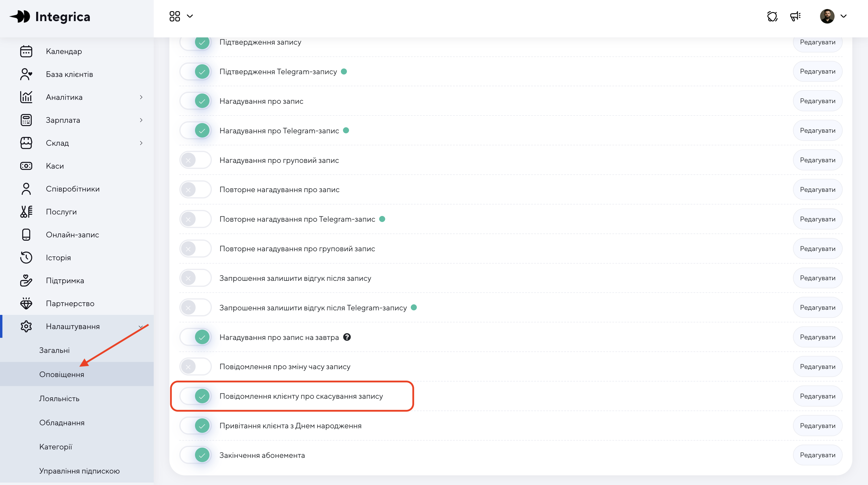This screenshot has height=485, width=868.
Task: Expand the Аналітика submenu chevron
Action: 141,97
